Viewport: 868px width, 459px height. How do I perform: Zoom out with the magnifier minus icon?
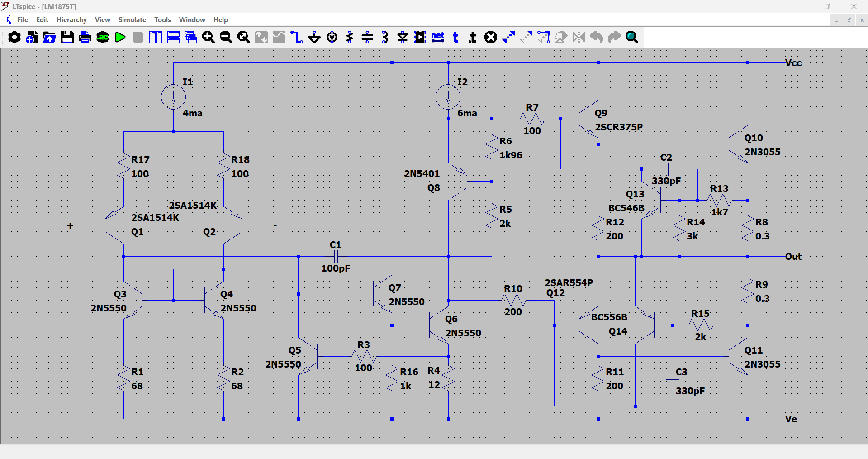226,37
